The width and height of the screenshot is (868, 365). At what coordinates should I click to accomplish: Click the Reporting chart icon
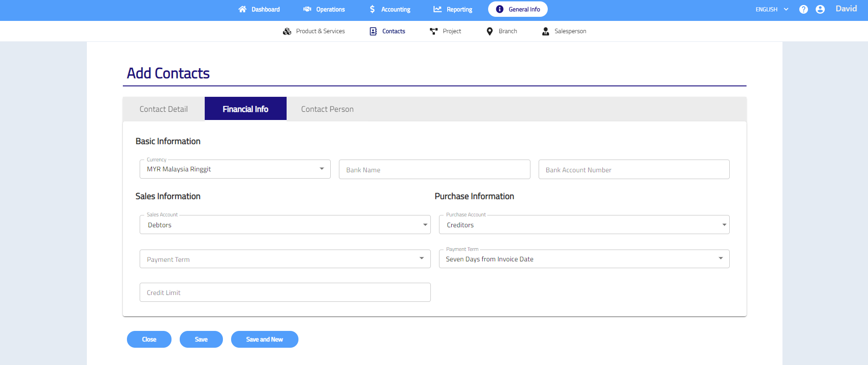tap(438, 9)
